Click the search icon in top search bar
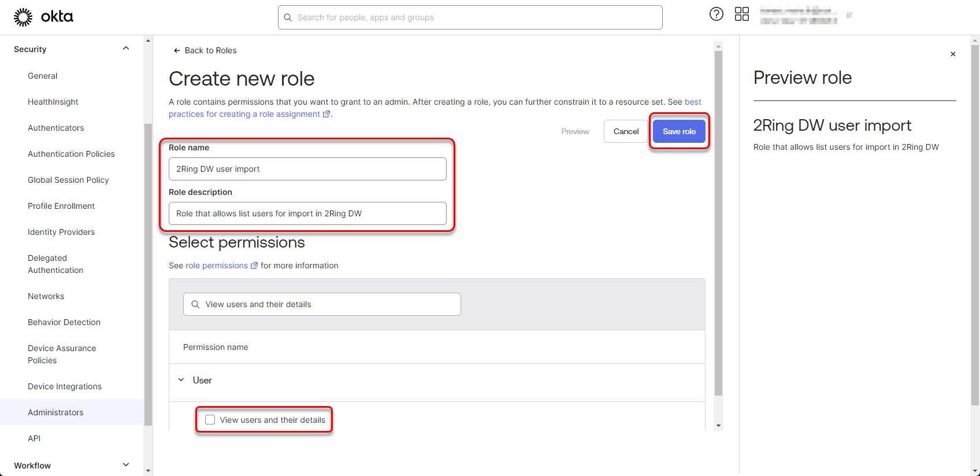Viewport: 980px width, 476px height. coord(288,18)
